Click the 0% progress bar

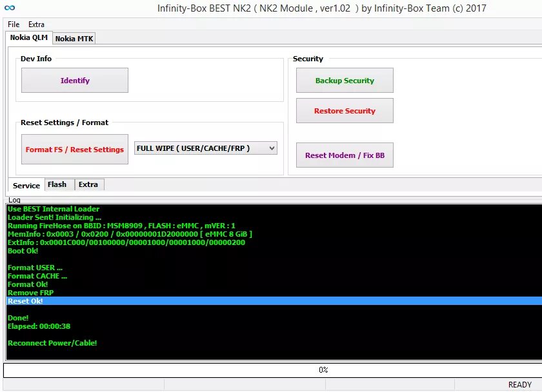coord(273,370)
